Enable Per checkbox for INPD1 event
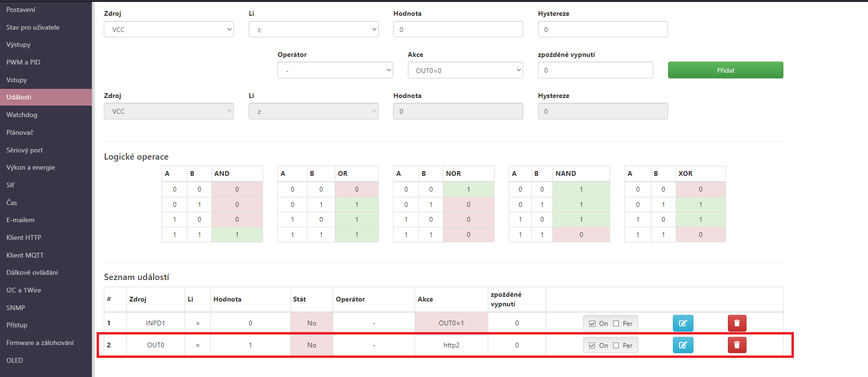 616,323
